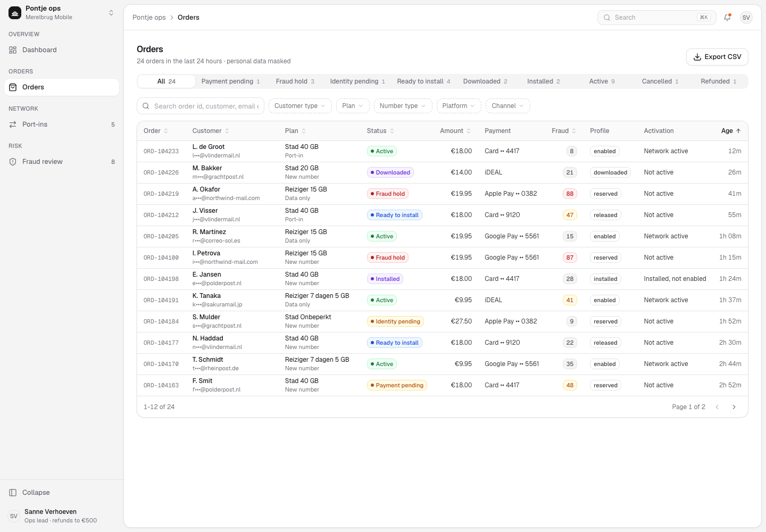Click the Ready to install badge for N. Haddad
The height and width of the screenshot is (532, 766).
click(x=395, y=343)
